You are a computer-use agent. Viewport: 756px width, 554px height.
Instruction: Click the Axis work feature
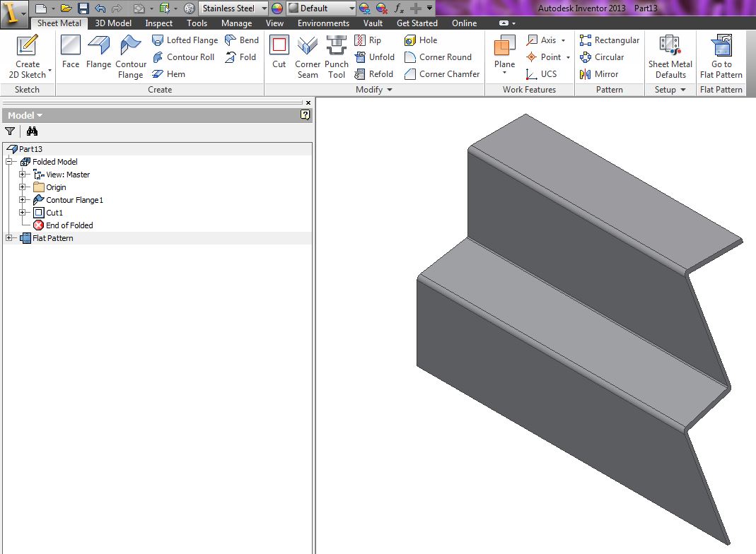coord(542,40)
